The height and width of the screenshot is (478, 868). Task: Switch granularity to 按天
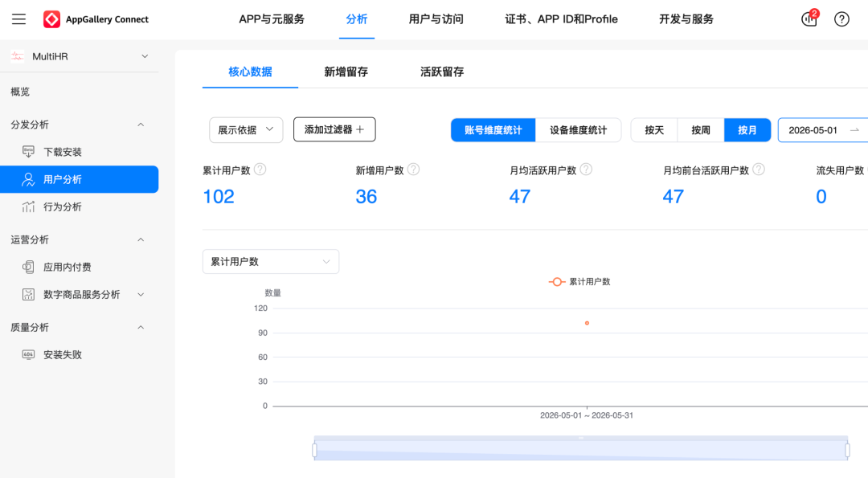coord(654,130)
